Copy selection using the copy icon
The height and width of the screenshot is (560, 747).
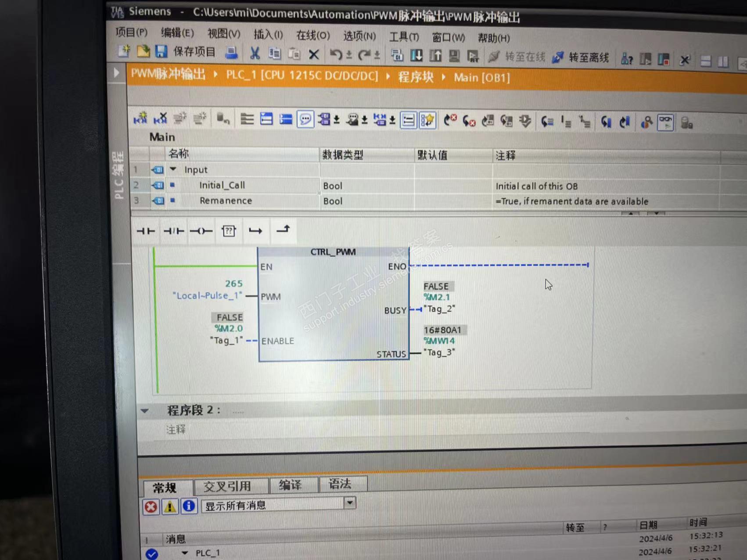click(275, 54)
